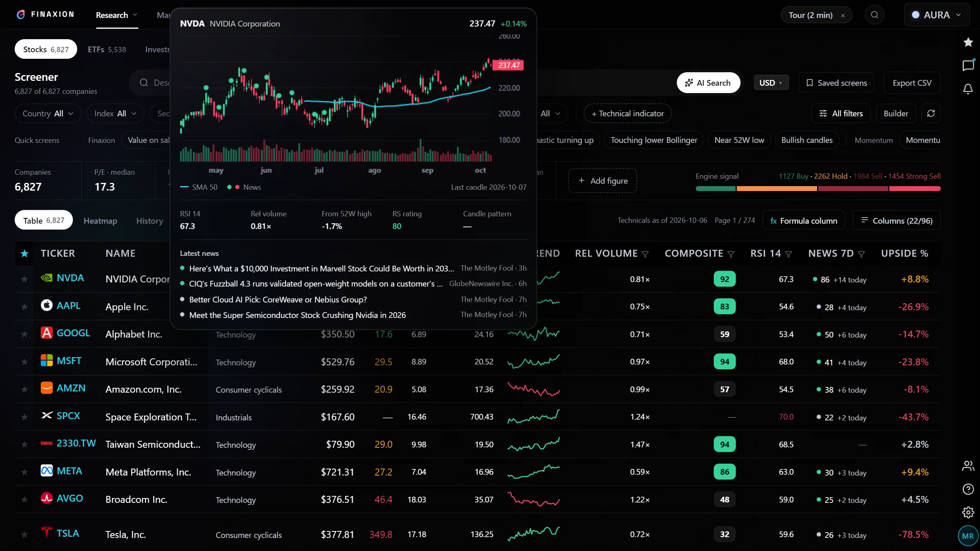Click the NEWS 7D filter funnel icon
Image resolution: width=980 pixels, height=551 pixels.
click(x=862, y=254)
